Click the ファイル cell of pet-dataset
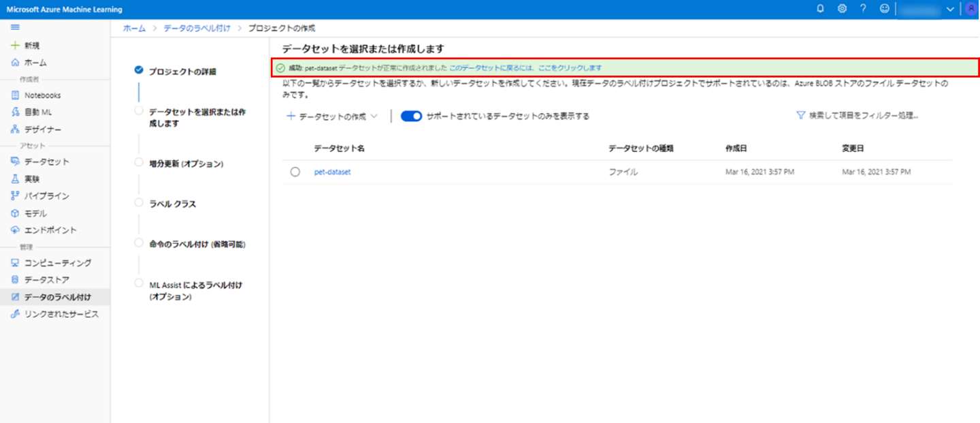Image resolution: width=980 pixels, height=423 pixels. point(623,172)
